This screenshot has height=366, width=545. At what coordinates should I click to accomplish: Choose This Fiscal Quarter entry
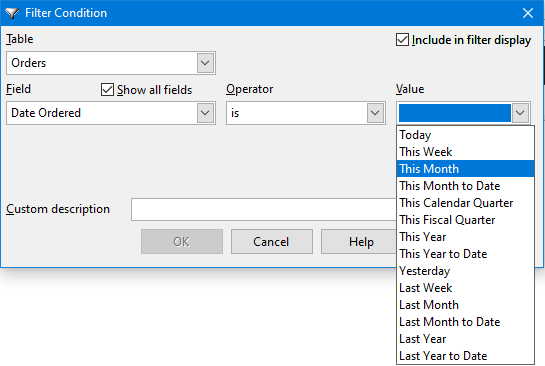coord(465,220)
